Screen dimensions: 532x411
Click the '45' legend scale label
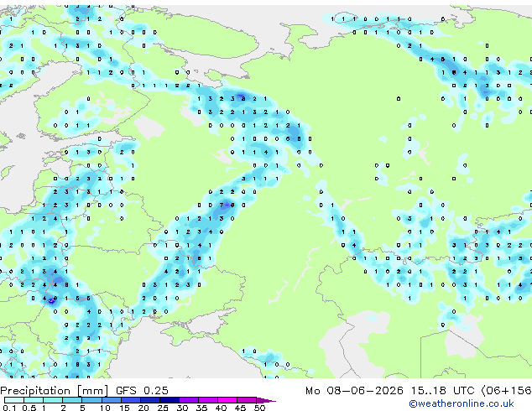click(x=240, y=408)
